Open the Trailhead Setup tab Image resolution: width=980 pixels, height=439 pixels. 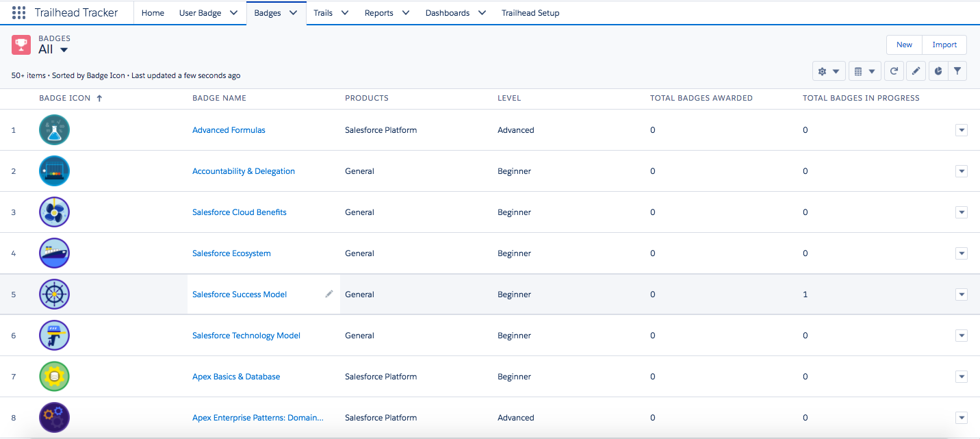click(530, 12)
